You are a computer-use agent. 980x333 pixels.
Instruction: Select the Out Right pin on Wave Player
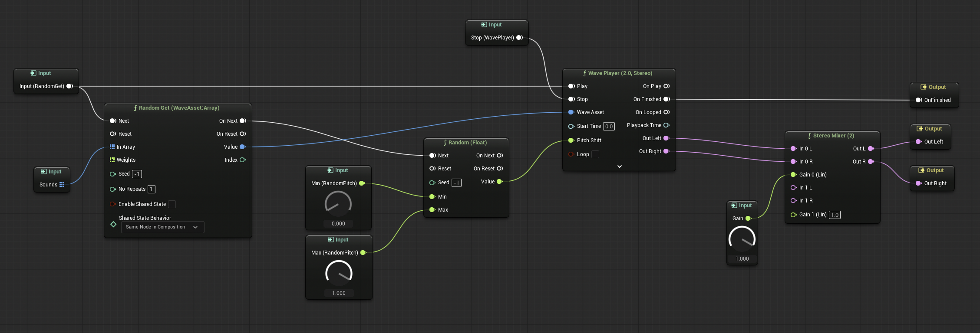pyautogui.click(x=667, y=151)
